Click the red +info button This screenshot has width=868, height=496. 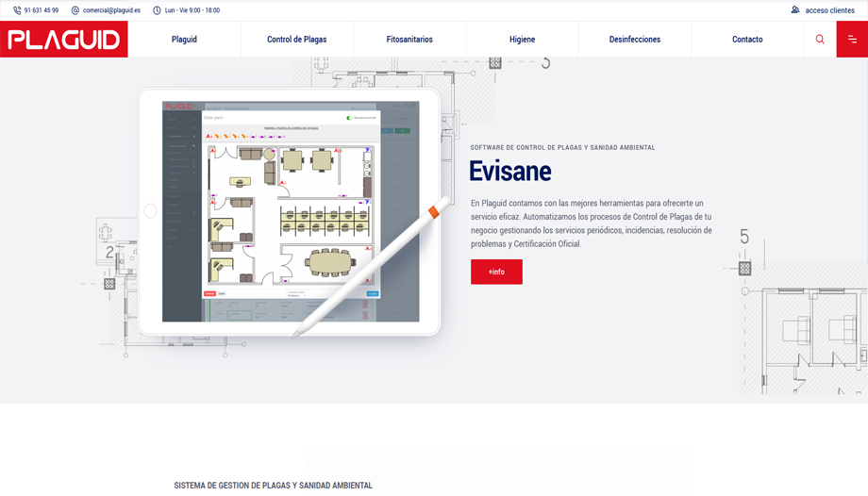(496, 272)
